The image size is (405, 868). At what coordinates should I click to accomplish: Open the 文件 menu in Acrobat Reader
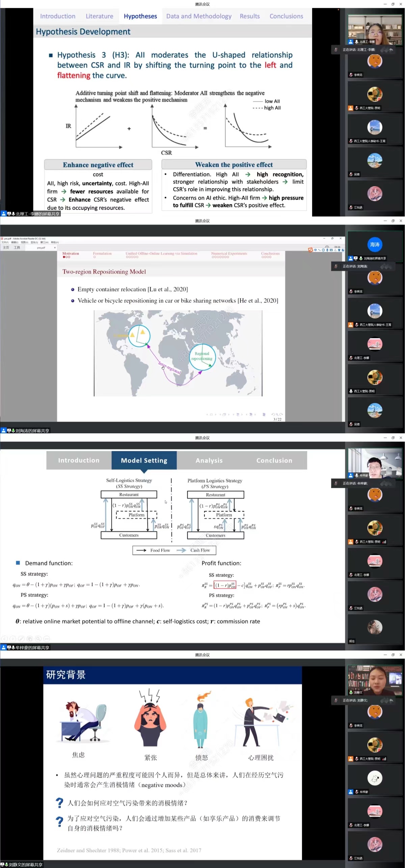[x=5, y=242]
